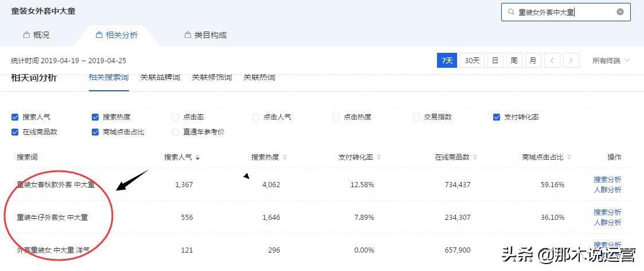Image resolution: width=644 pixels, height=271 pixels.
Task: Select the 30天 time range
Action: pos(472,60)
